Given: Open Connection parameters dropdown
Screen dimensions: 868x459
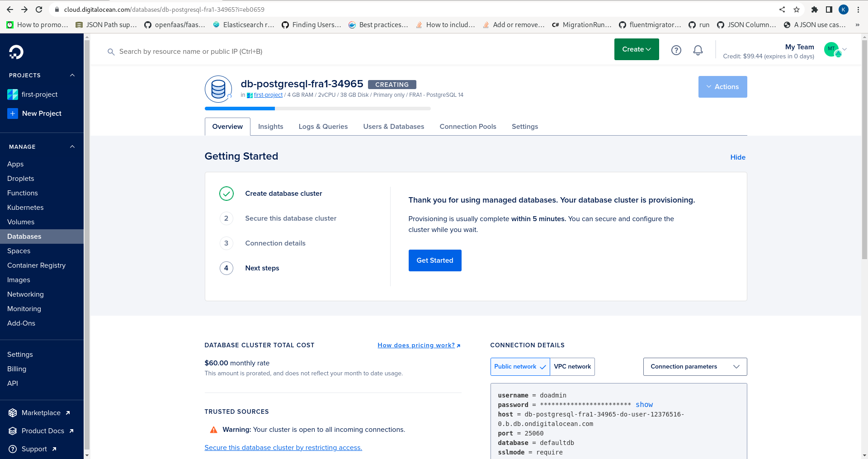Looking at the screenshot, I should tap(695, 367).
